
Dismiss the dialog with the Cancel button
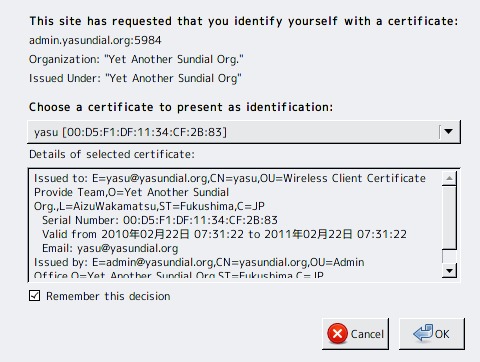point(355,334)
